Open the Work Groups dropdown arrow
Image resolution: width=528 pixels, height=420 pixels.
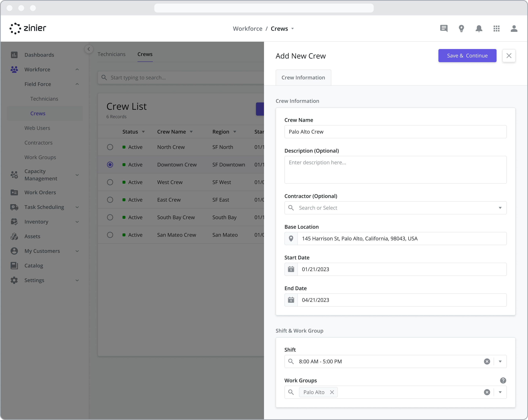coord(500,392)
